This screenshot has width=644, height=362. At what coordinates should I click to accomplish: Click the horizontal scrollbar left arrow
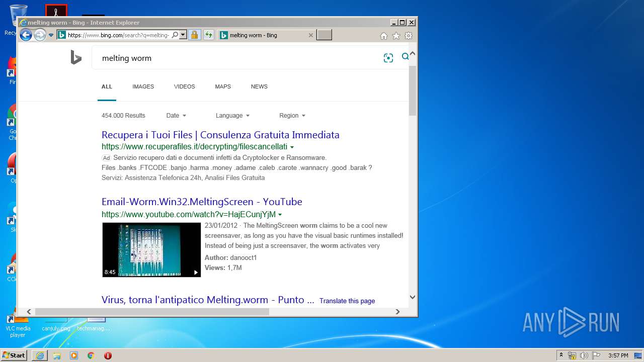[x=29, y=312]
